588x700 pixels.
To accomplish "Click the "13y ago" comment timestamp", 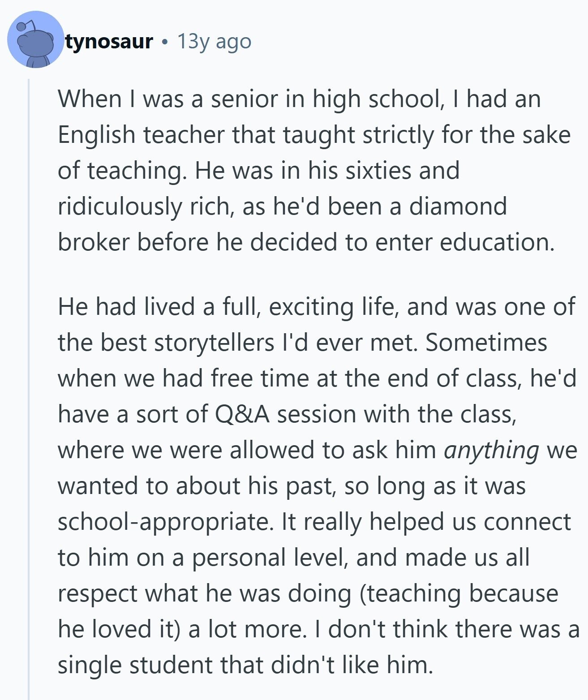I will tap(214, 42).
